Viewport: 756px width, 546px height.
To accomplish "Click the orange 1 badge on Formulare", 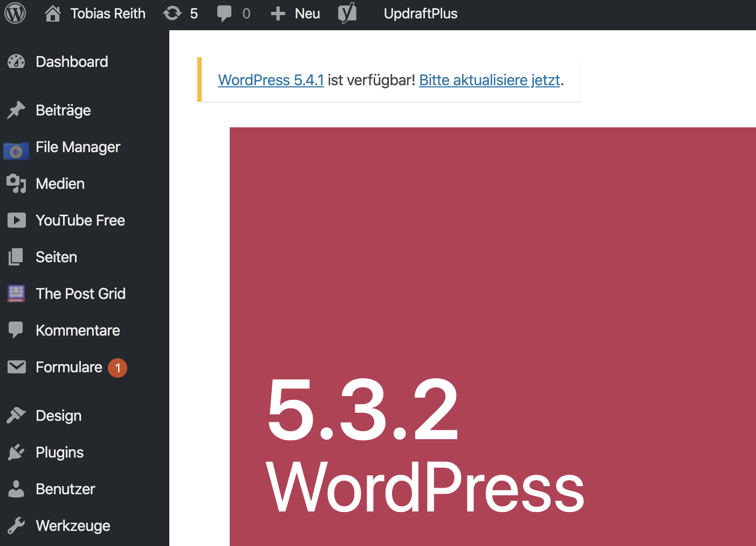I will (x=118, y=368).
